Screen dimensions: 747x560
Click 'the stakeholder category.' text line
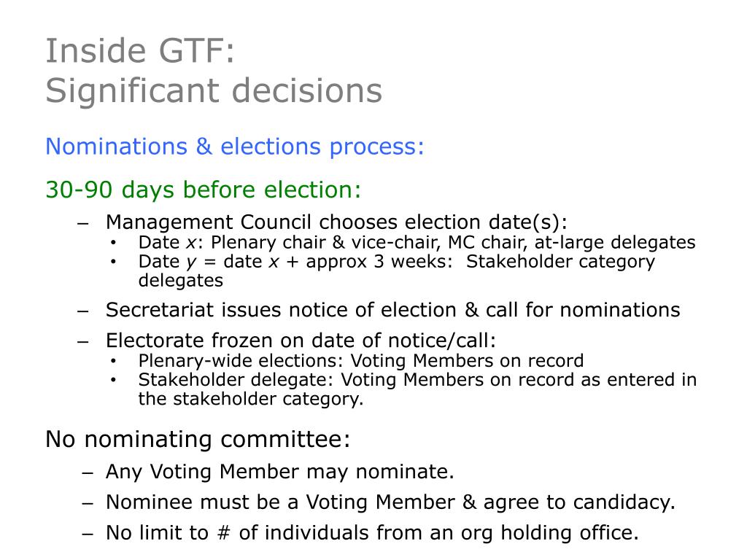coord(251,399)
